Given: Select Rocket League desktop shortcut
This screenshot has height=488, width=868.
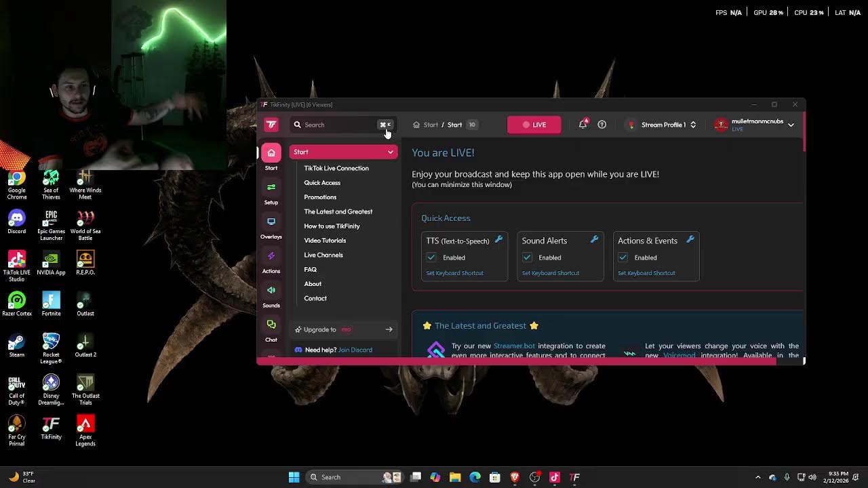Looking at the screenshot, I should point(51,349).
